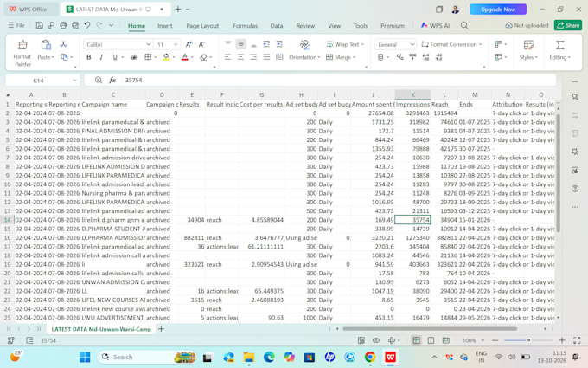Open the Styles menu
Viewport: 588px width, 368px height.
pos(528,50)
